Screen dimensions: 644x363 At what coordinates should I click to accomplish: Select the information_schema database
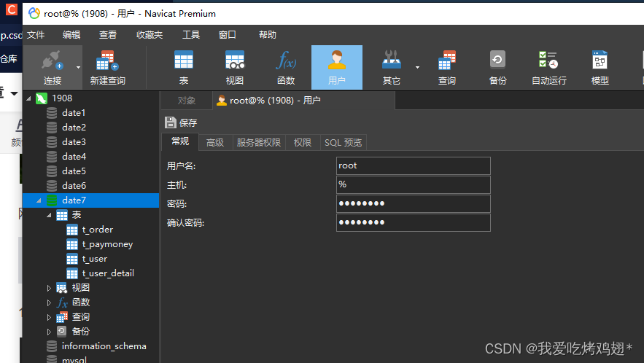(x=104, y=346)
